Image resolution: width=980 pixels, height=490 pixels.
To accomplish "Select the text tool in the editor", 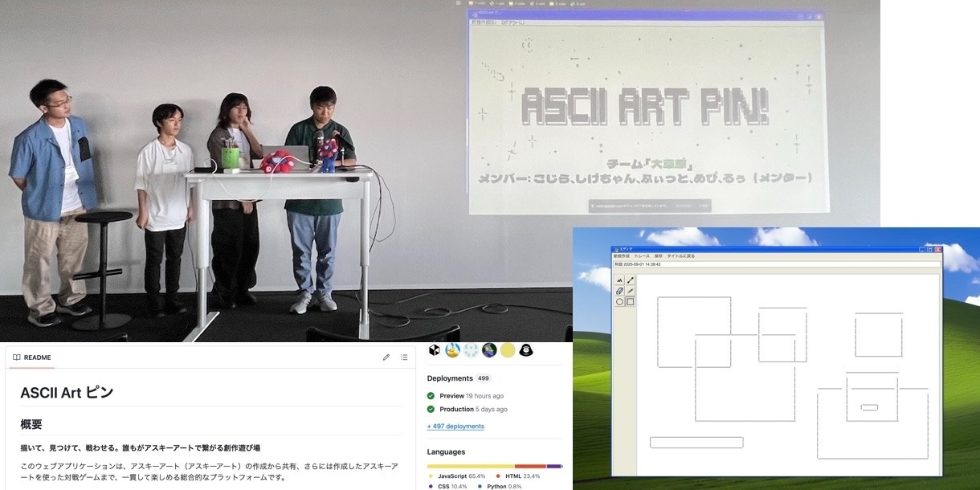I will point(619,280).
